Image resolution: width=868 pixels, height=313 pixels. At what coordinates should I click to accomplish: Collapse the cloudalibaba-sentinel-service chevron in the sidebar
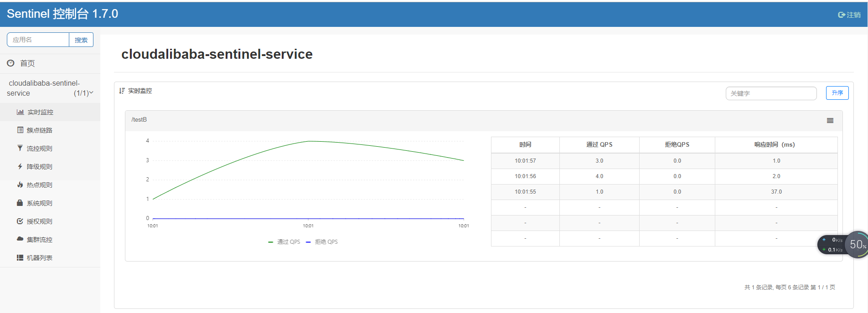pyautogui.click(x=91, y=93)
